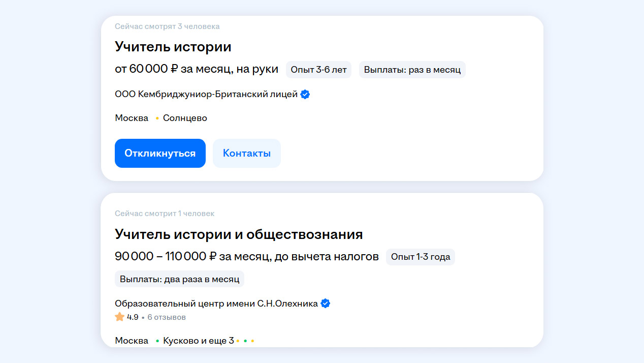644x363 pixels.
Task: Click the green metro dot before Кусково
Action: (x=157, y=341)
